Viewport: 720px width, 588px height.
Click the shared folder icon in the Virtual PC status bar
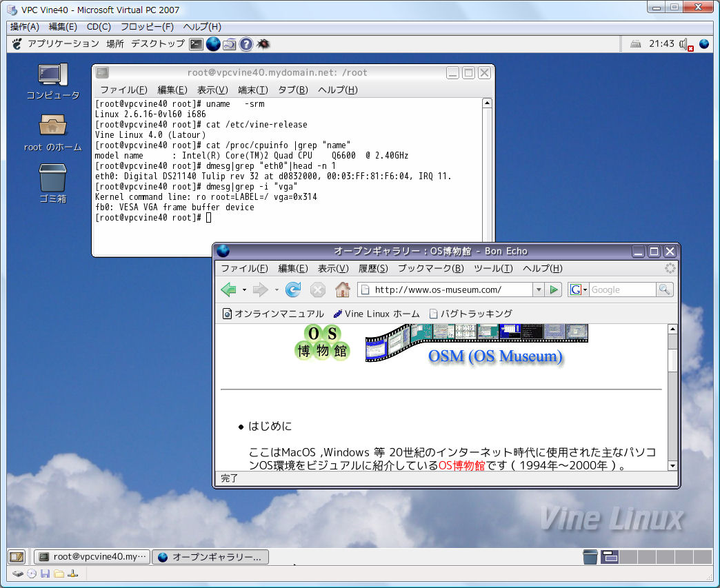pyautogui.click(x=59, y=574)
